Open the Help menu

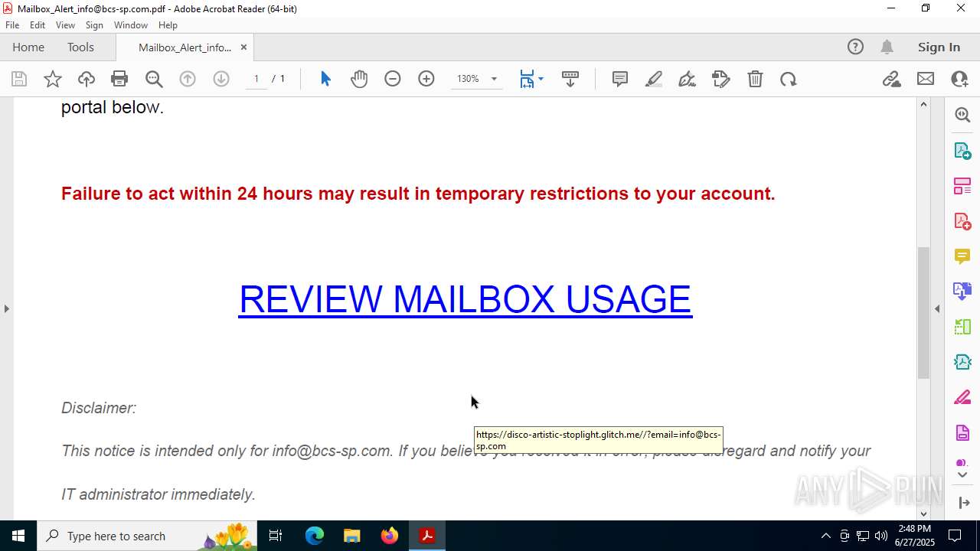(168, 25)
